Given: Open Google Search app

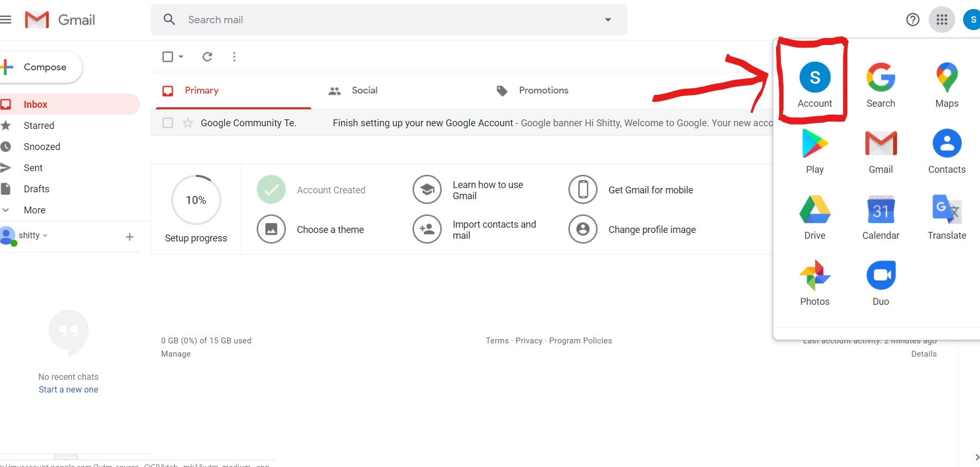Looking at the screenshot, I should pyautogui.click(x=881, y=85).
